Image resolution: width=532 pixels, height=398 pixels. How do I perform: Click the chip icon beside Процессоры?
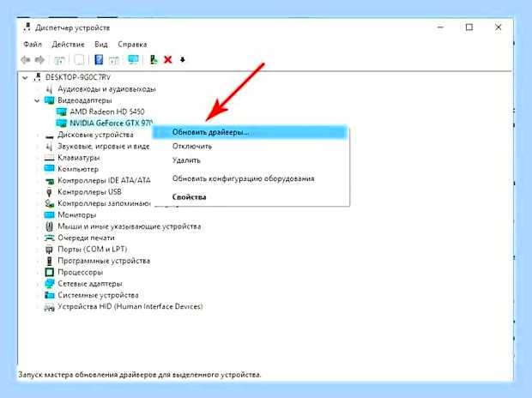point(49,272)
